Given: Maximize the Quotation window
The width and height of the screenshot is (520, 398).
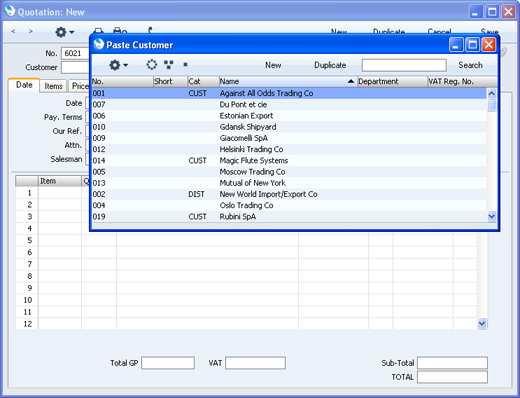Looking at the screenshot, I should click(492, 12).
